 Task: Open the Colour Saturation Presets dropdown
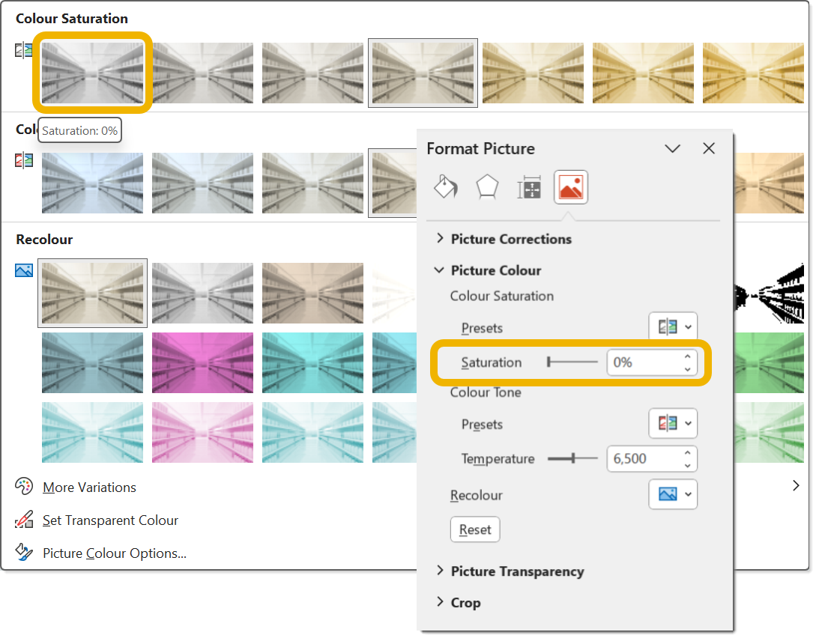[672, 326]
